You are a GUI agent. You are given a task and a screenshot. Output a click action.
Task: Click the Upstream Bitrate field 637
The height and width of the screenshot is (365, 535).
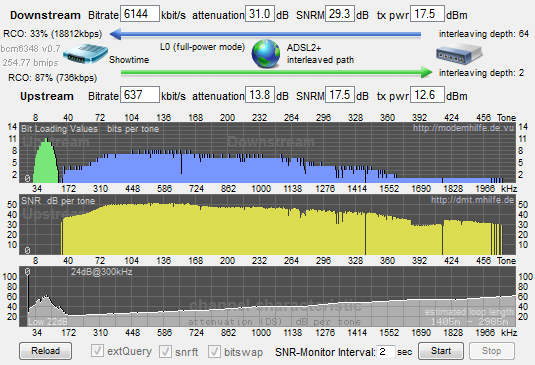[x=140, y=95]
